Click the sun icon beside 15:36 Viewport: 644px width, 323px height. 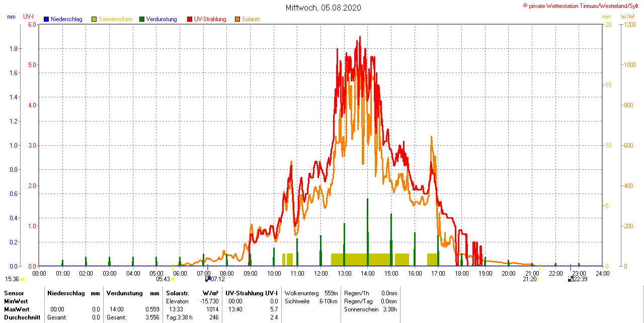click(23, 279)
